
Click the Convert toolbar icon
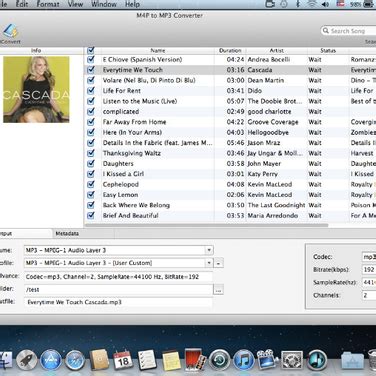(10, 32)
